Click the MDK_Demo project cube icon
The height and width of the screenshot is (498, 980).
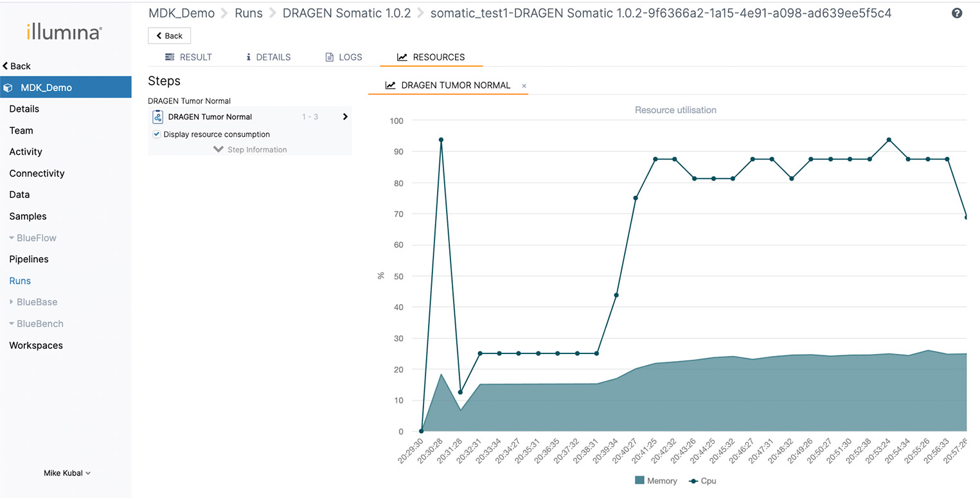pos(8,88)
